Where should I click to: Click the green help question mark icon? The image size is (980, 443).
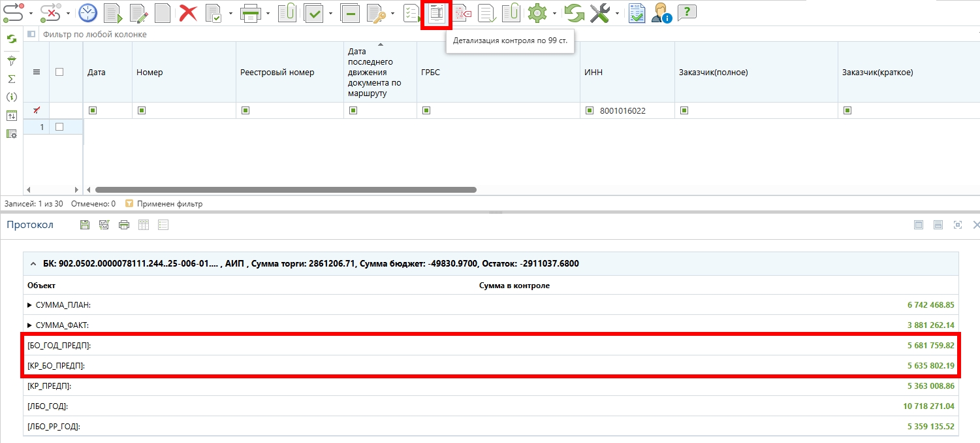coord(686,13)
